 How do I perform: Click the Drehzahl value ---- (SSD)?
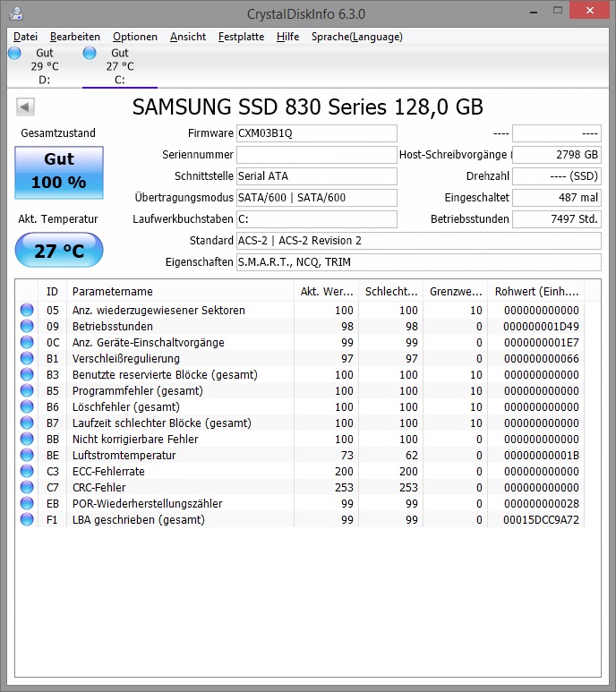[x=556, y=176]
